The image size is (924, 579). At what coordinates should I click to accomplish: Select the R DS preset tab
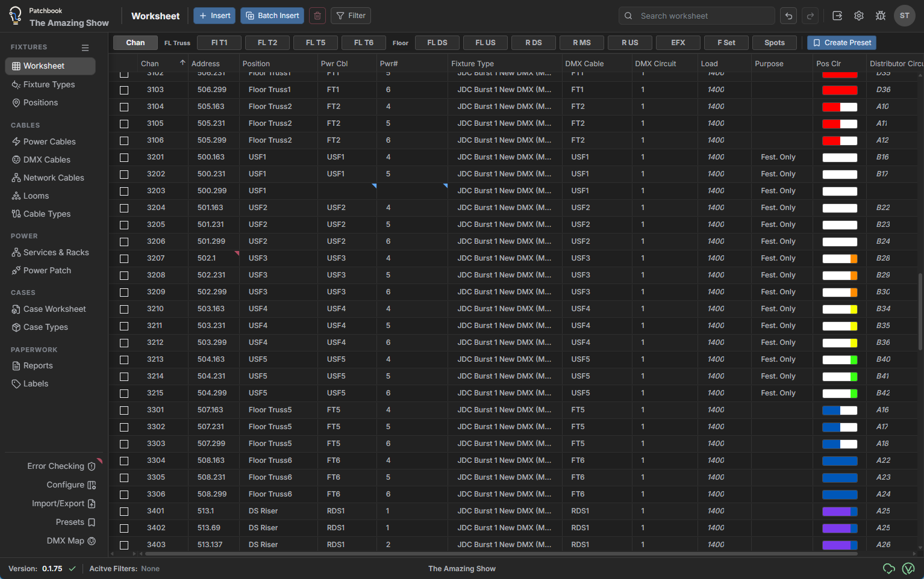[534, 43]
